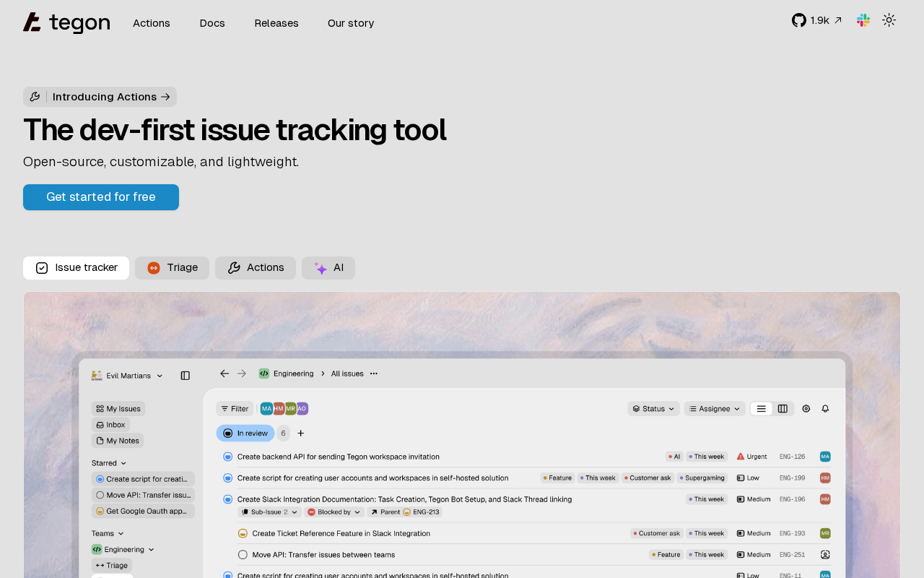The width and height of the screenshot is (924, 578).
Task: Open the Evil Martians workspace dropdown
Action: 128,376
